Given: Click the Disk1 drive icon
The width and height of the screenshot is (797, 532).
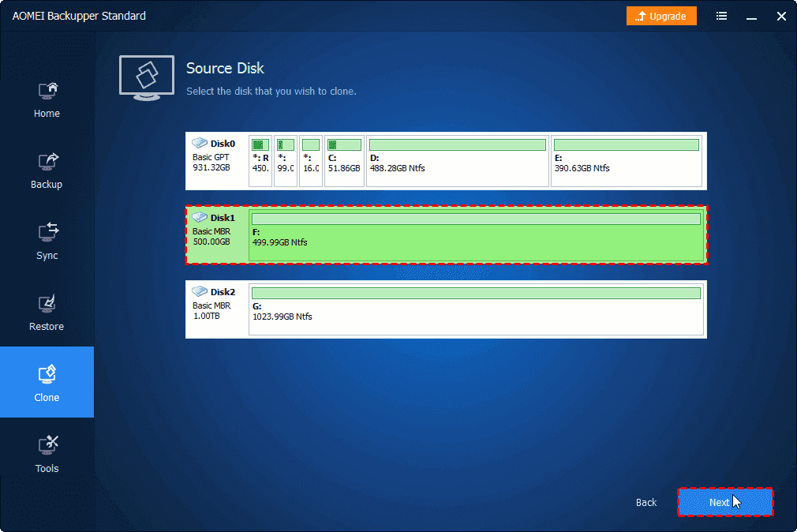Looking at the screenshot, I should tap(199, 217).
